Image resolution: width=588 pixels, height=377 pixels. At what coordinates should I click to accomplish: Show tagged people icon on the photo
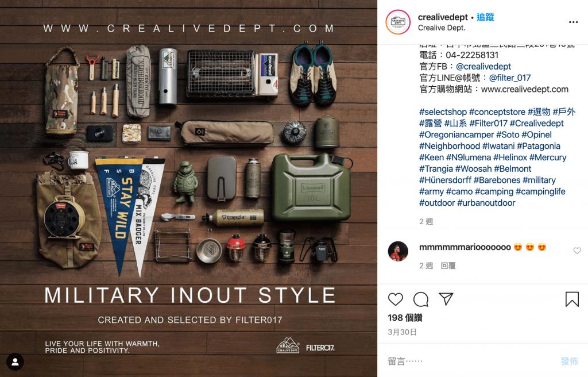15,362
